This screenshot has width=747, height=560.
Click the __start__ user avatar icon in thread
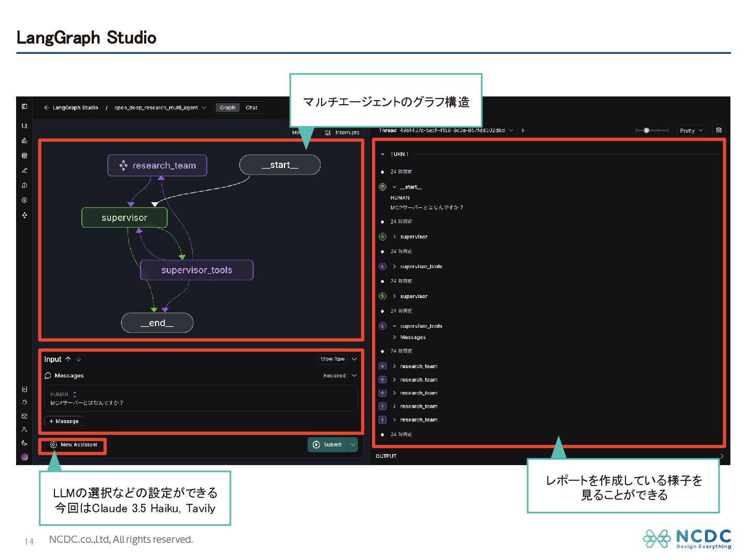[x=382, y=187]
